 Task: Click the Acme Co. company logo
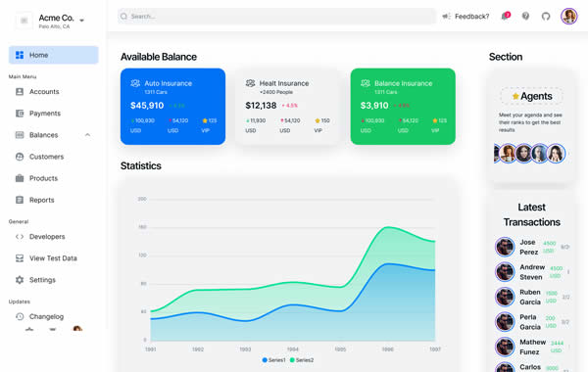tap(24, 21)
